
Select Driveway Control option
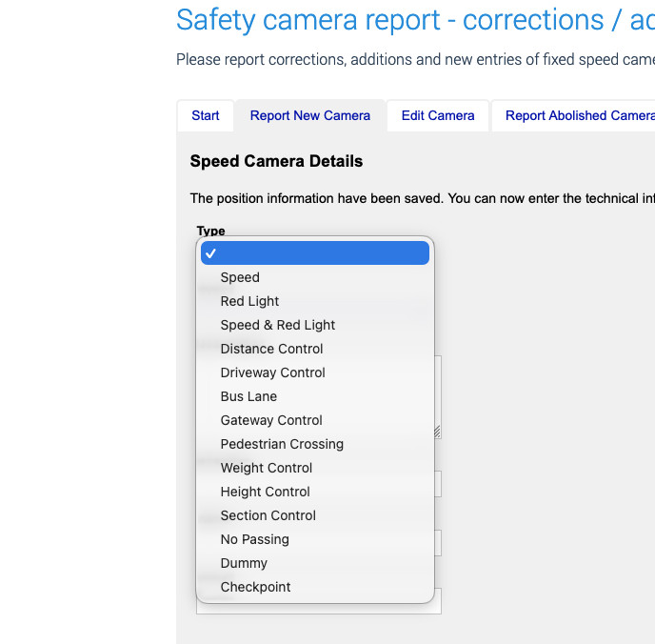coord(272,372)
